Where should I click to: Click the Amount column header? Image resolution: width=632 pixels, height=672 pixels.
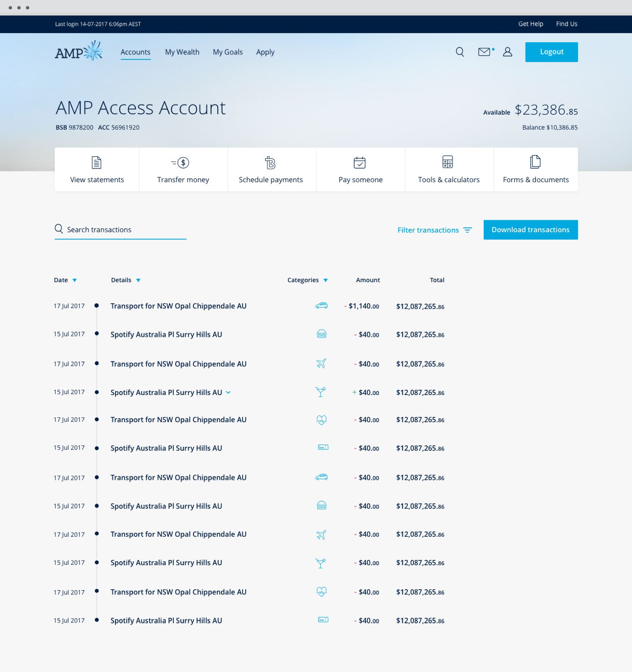(368, 280)
